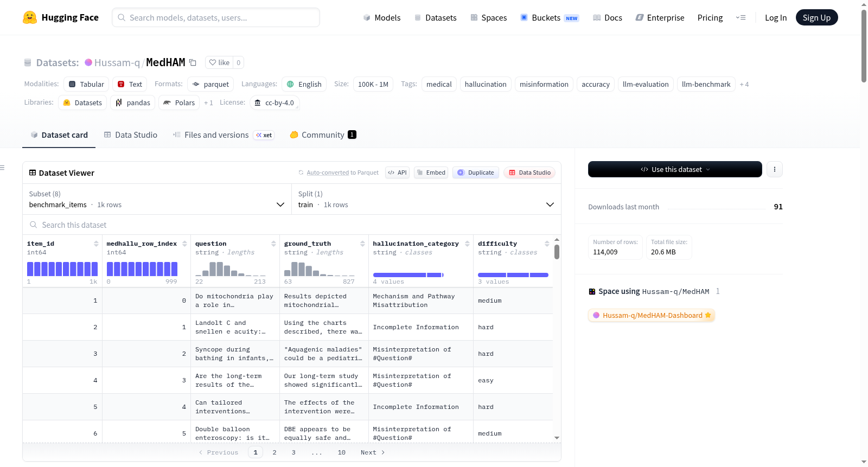Click the sort icon on item_id column
Viewport: 868px width, 467px height.
tap(96, 244)
